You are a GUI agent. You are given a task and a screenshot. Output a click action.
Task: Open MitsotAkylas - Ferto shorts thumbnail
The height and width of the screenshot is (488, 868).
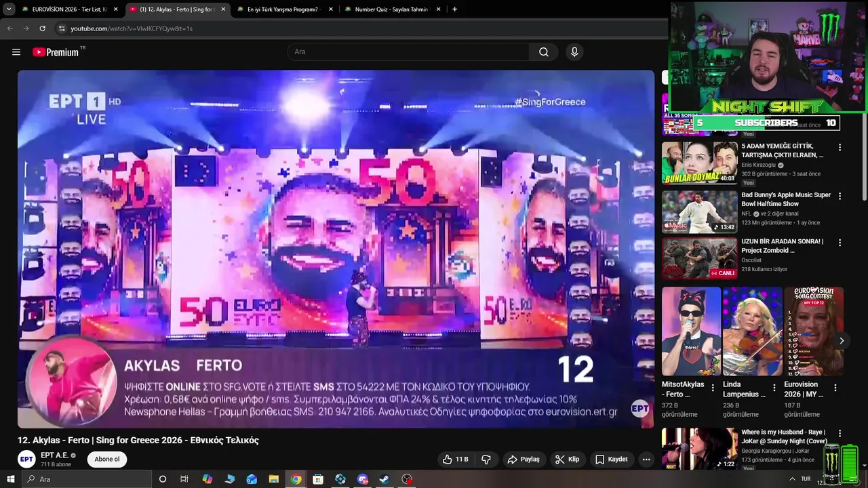tap(691, 331)
